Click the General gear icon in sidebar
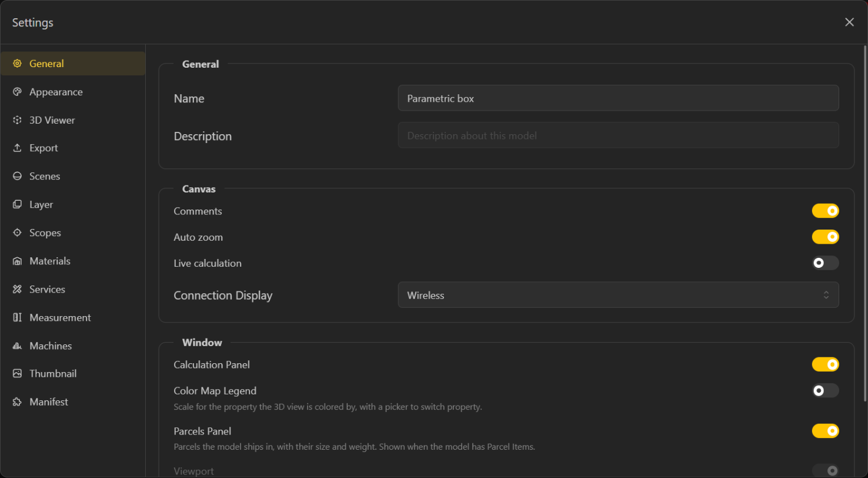This screenshot has width=868, height=478. pos(18,64)
